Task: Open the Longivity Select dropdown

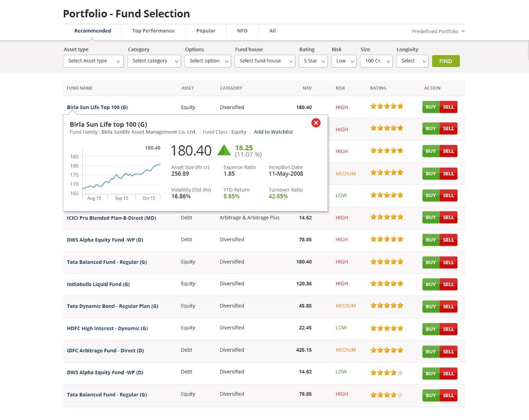Action: (412, 61)
